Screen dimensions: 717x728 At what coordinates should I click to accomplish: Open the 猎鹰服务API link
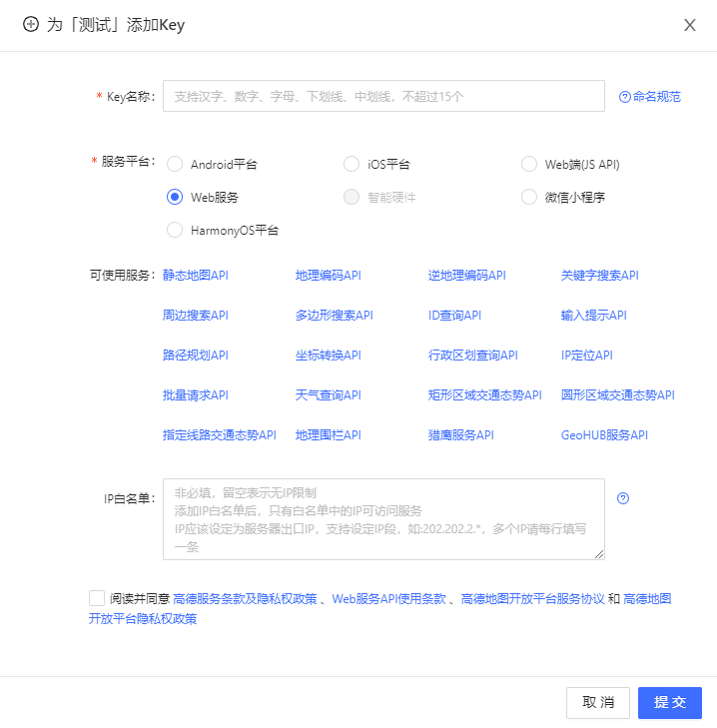[x=461, y=435]
